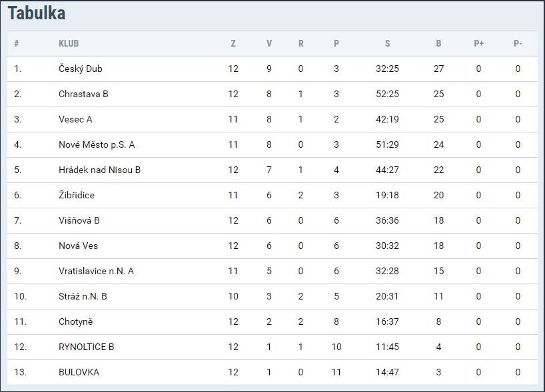Click the score 52:25 for Chrastava B

(387, 94)
